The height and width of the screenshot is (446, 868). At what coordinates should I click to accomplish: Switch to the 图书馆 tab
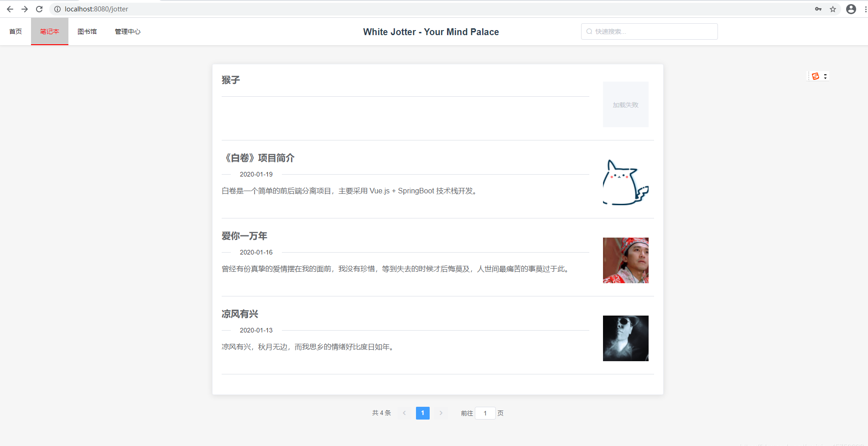tap(87, 31)
